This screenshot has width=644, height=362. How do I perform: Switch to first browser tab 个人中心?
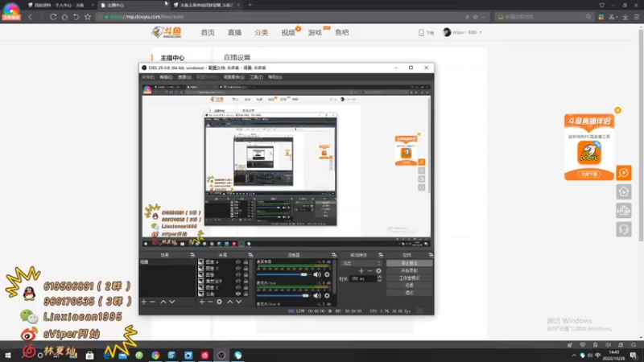coord(60,6)
